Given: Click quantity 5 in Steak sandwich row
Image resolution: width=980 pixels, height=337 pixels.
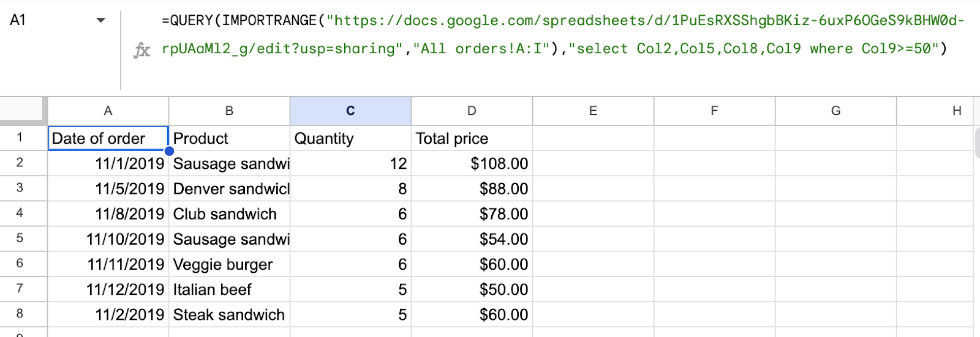Looking at the screenshot, I should click(350, 314).
